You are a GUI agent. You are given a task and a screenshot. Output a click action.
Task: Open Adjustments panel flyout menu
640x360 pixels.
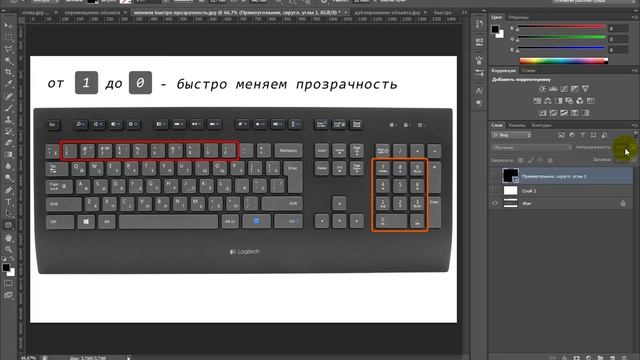635,70
